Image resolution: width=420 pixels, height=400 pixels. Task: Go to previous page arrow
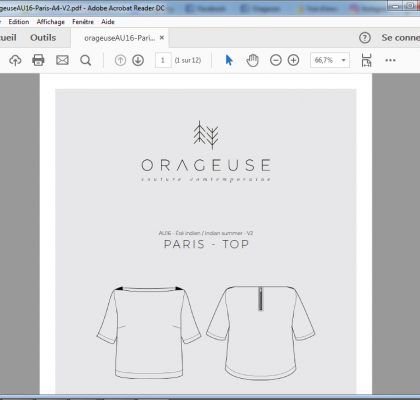pyautogui.click(x=120, y=60)
